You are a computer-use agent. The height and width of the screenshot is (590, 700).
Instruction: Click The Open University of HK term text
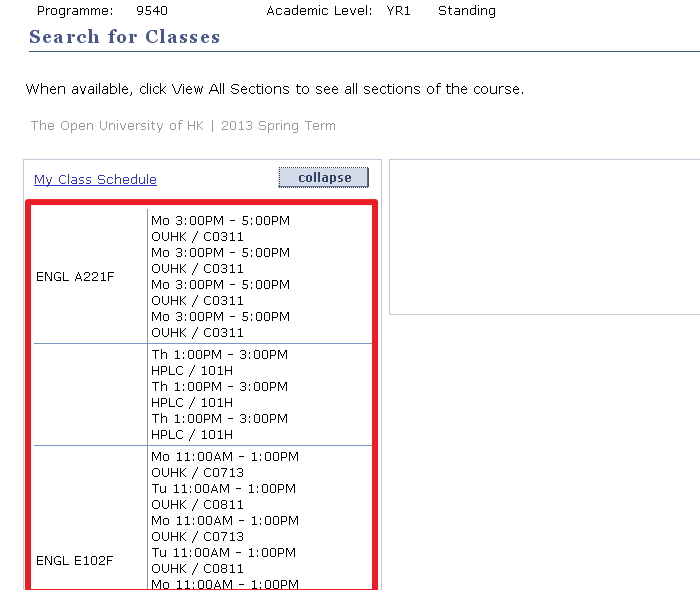coord(183,126)
